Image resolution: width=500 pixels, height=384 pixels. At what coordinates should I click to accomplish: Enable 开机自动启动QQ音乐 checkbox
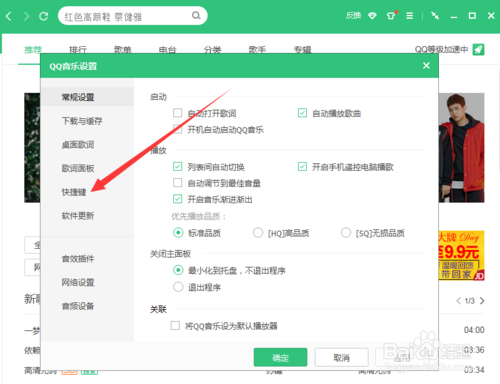click(178, 129)
